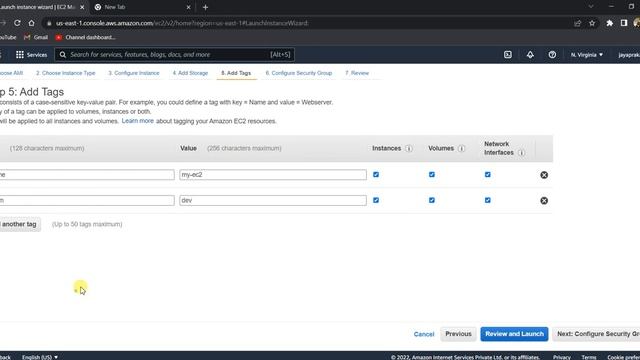640x360 pixels.
Task: Uncheck Network Interfaces for my-ec2 tag
Action: pyautogui.click(x=488, y=175)
